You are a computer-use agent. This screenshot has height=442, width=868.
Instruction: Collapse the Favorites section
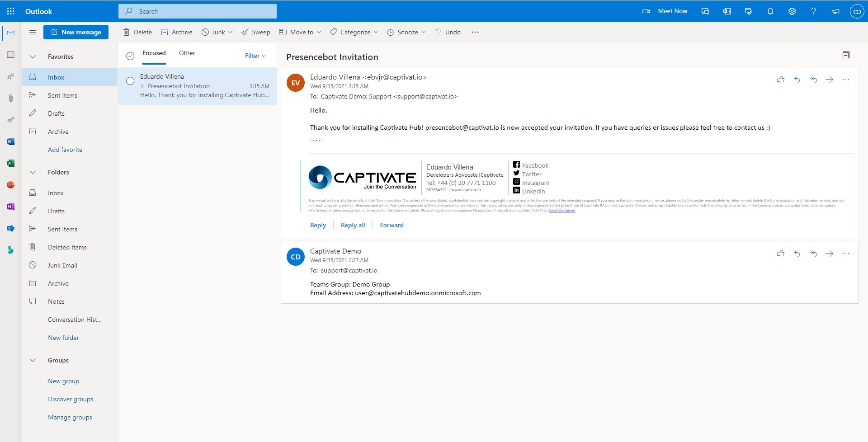33,56
